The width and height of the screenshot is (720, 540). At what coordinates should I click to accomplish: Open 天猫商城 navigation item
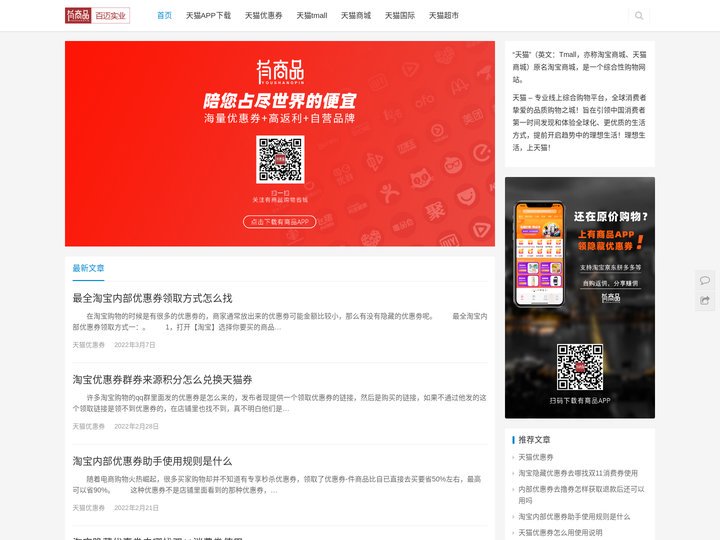(356, 16)
